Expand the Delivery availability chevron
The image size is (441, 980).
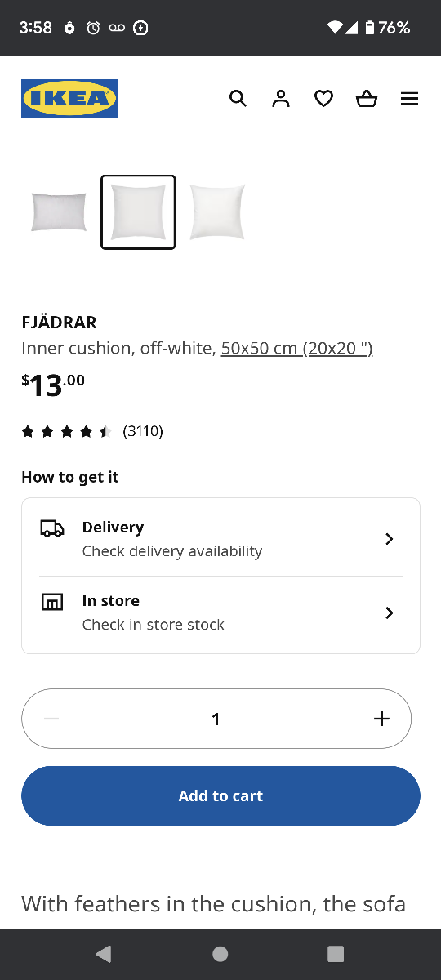click(390, 539)
